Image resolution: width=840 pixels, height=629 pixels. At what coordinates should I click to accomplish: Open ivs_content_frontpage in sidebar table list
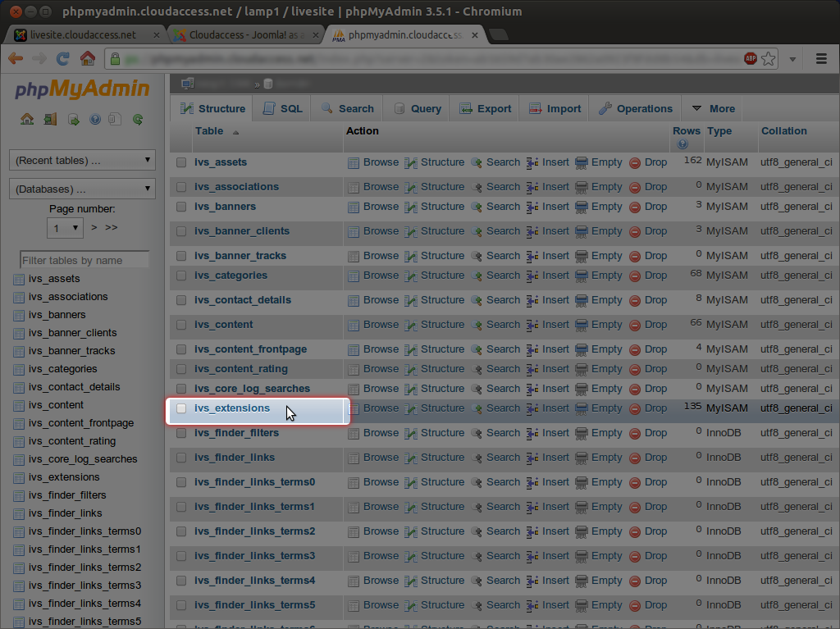pyautogui.click(x=81, y=423)
